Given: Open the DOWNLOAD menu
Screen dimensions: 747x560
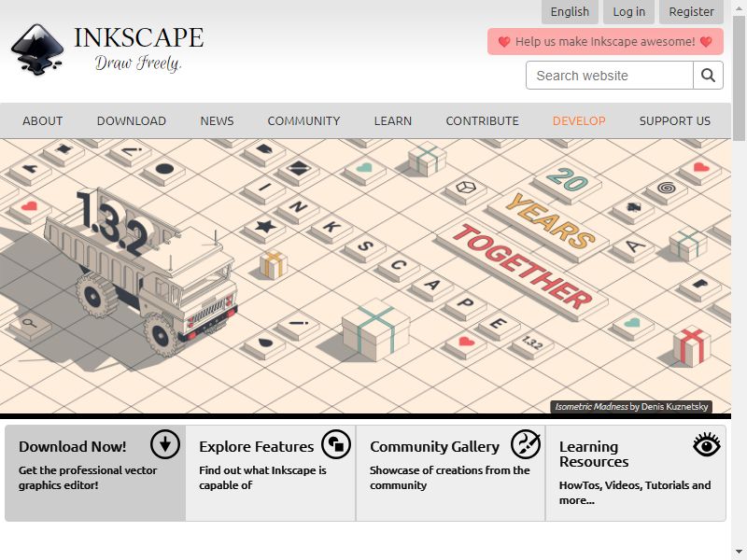Looking at the screenshot, I should click(x=132, y=121).
